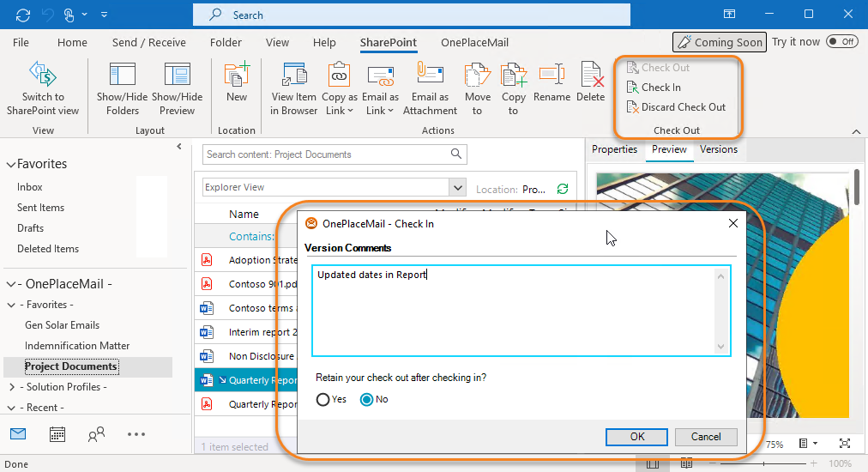Click the ribbon display options icon
The image size is (868, 472).
(x=730, y=15)
